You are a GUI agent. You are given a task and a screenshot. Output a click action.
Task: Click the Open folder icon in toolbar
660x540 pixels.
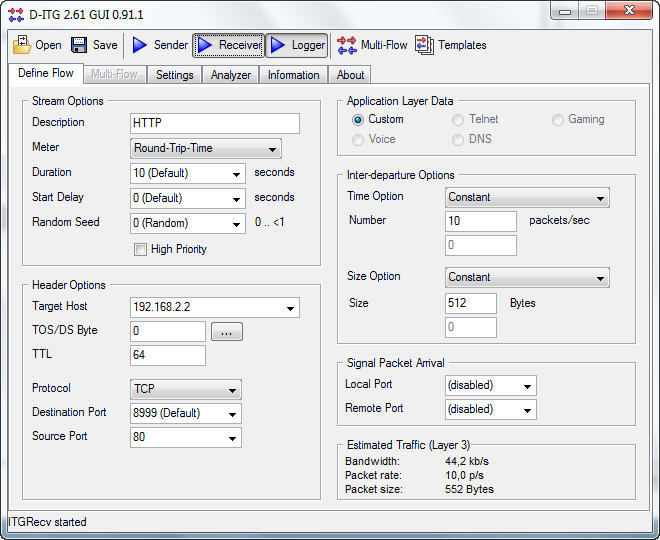(22, 45)
